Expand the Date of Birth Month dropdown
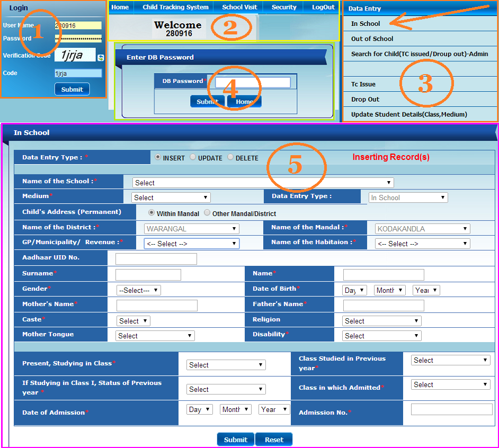Screen dimensions: 499x448 click(x=389, y=290)
